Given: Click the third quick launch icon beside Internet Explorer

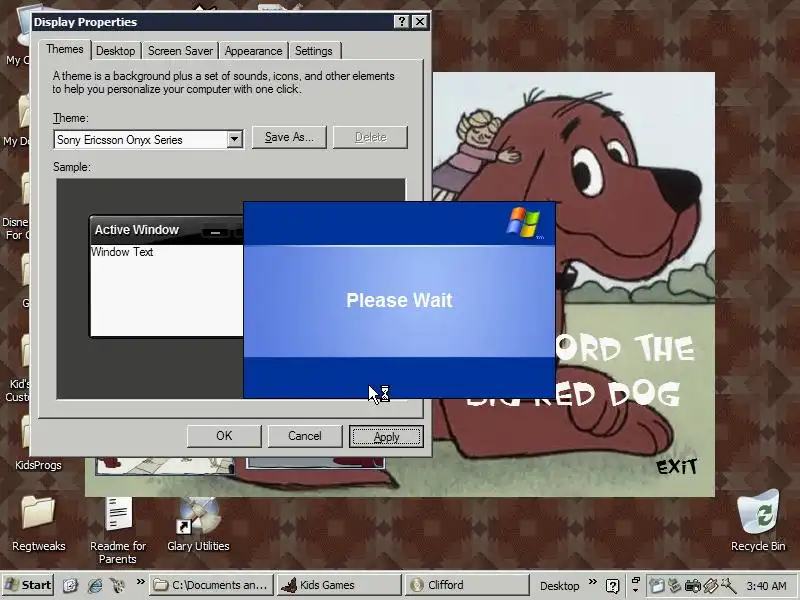Looking at the screenshot, I should 118,585.
